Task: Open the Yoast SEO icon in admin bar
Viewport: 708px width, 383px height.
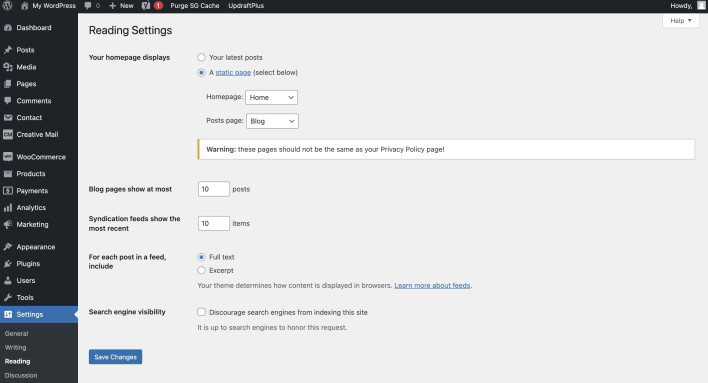Action: click(x=145, y=5)
